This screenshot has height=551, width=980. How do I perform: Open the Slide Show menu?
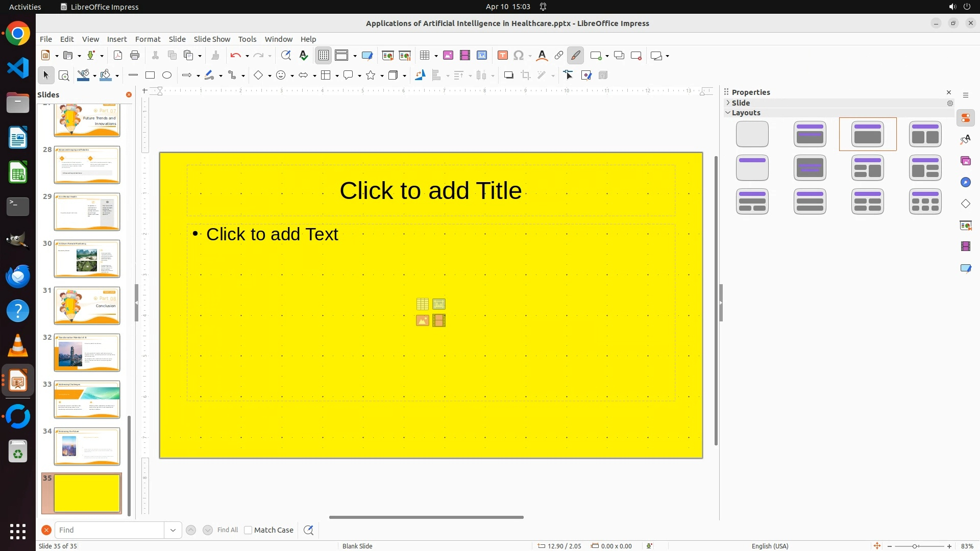(212, 39)
